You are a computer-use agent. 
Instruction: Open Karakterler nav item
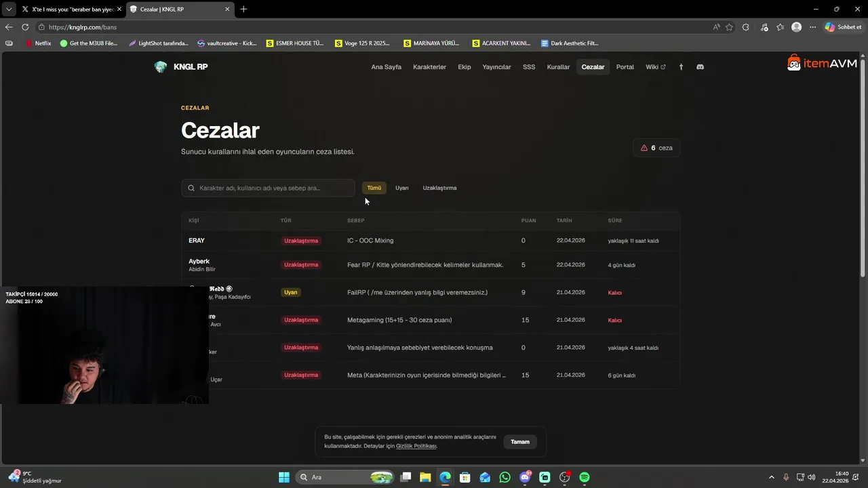tap(429, 67)
